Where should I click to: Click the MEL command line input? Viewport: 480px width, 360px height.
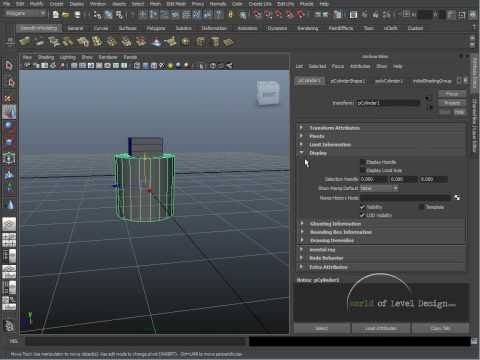136,341
